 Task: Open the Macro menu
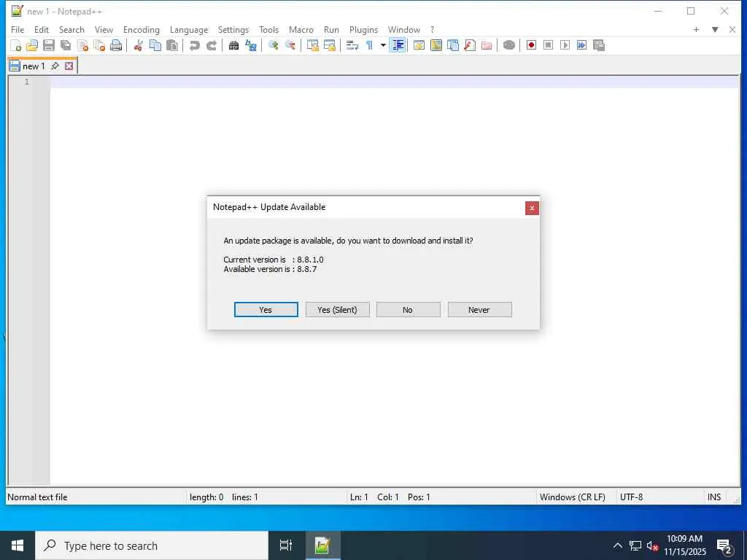[x=301, y=29]
